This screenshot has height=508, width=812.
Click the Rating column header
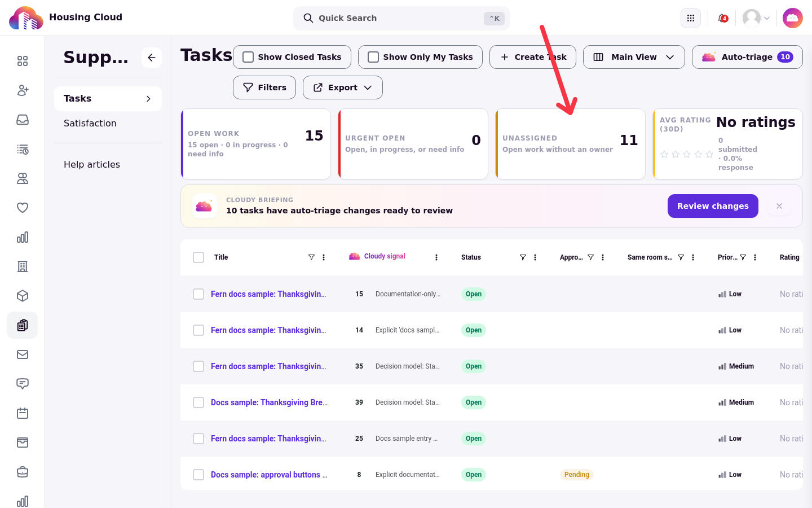[x=789, y=257]
